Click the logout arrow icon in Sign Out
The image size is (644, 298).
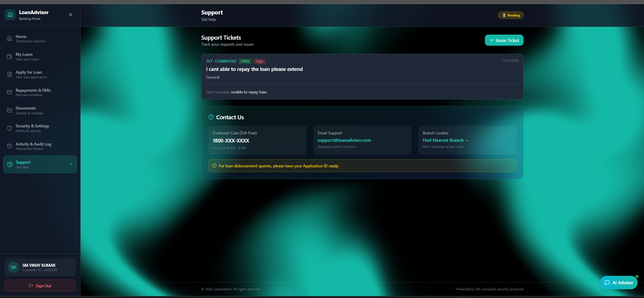tap(31, 286)
